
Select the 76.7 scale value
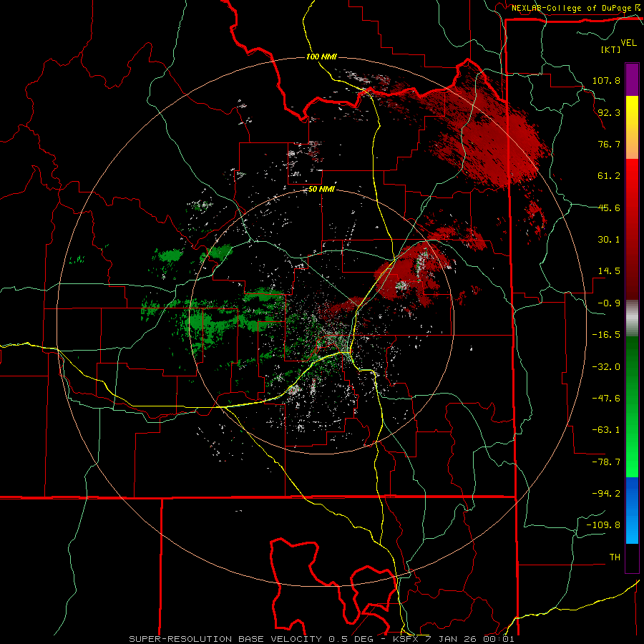[x=609, y=144]
